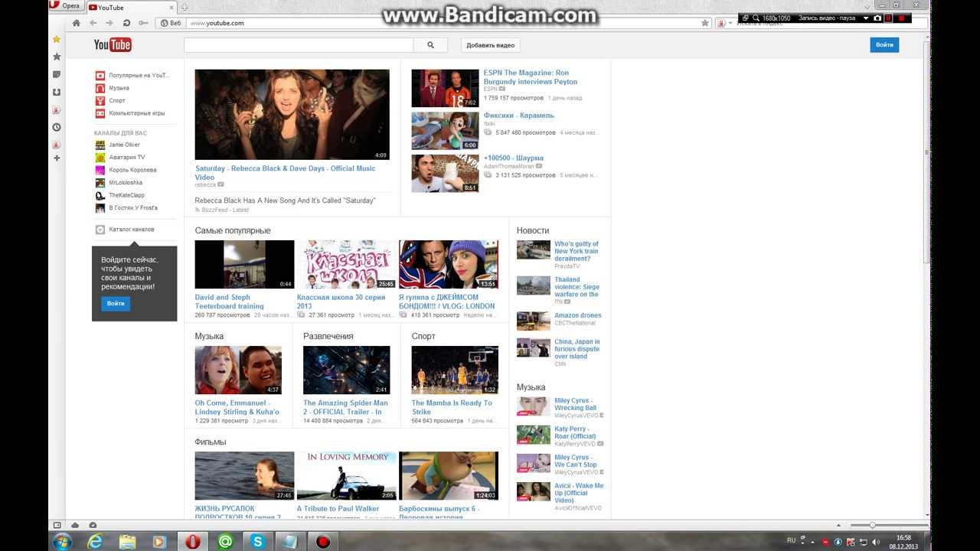The width and height of the screenshot is (980, 551).
Task: Click the Войти button at top right
Action: 884,45
